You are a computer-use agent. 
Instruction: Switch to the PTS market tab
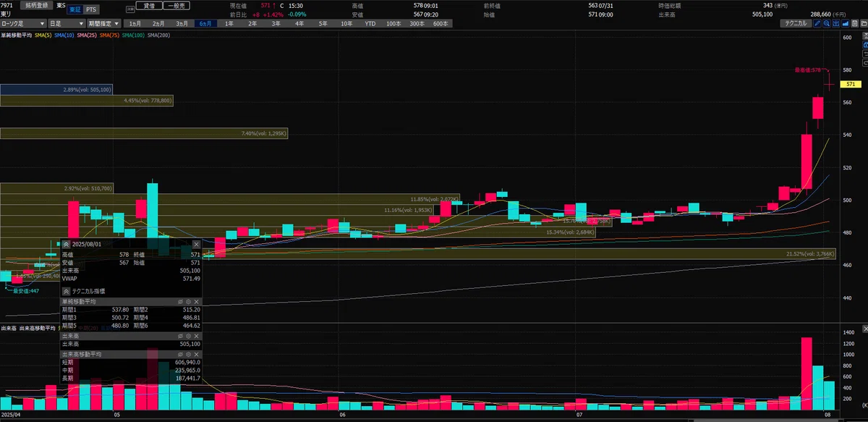(x=90, y=9)
